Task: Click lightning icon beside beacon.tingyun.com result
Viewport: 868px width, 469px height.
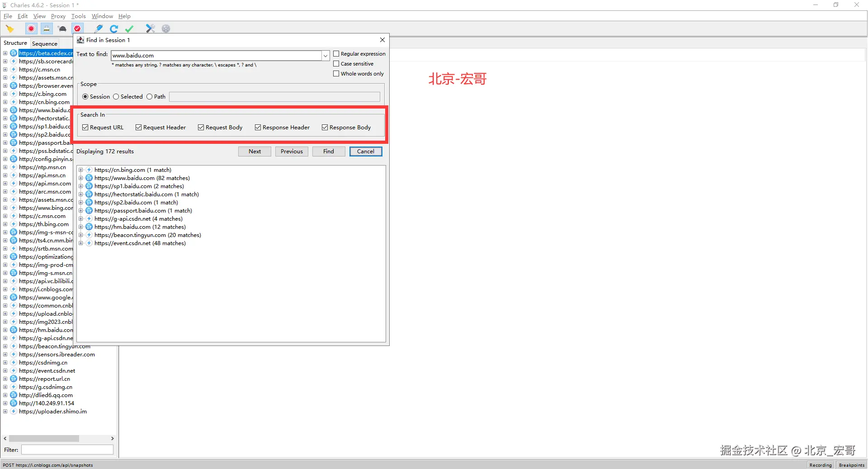Action: (89, 235)
